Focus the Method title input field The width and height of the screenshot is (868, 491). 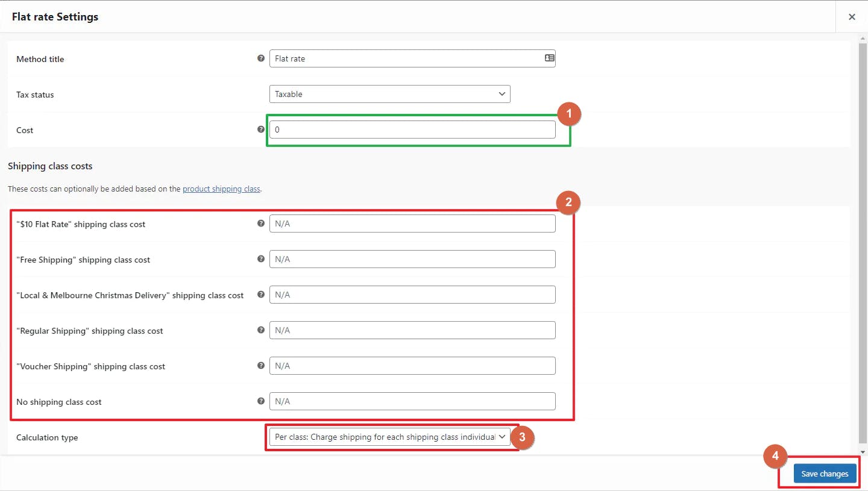tap(412, 58)
